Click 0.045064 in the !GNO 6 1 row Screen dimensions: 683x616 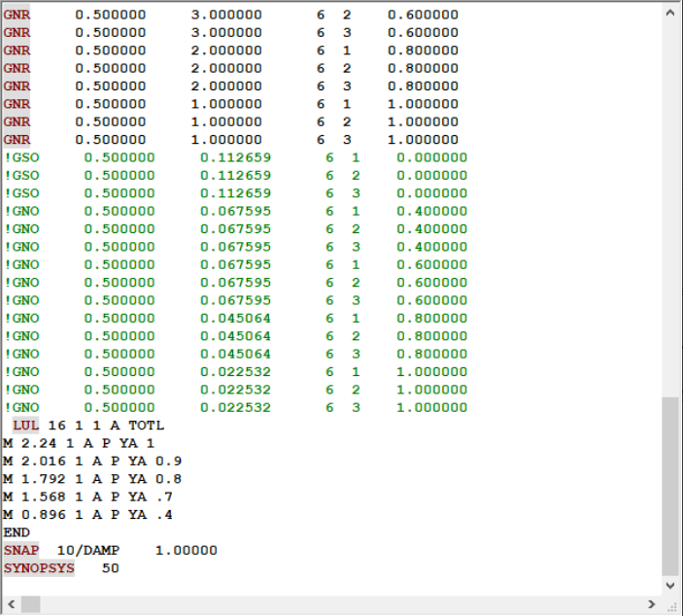click(x=236, y=318)
